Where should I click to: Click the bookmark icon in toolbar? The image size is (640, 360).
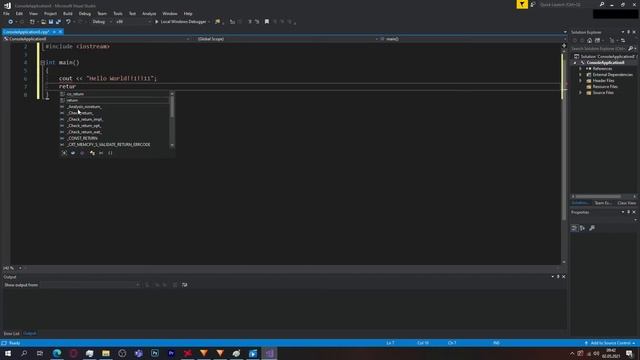tap(267, 22)
